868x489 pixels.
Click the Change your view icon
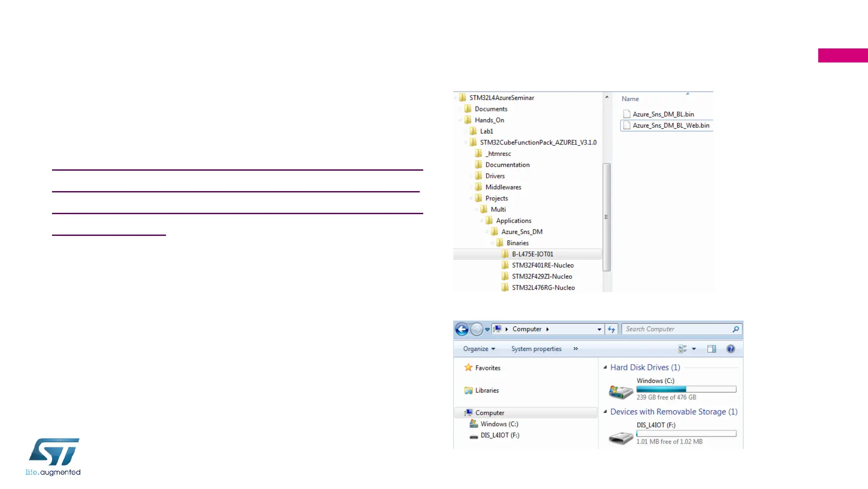[683, 349]
